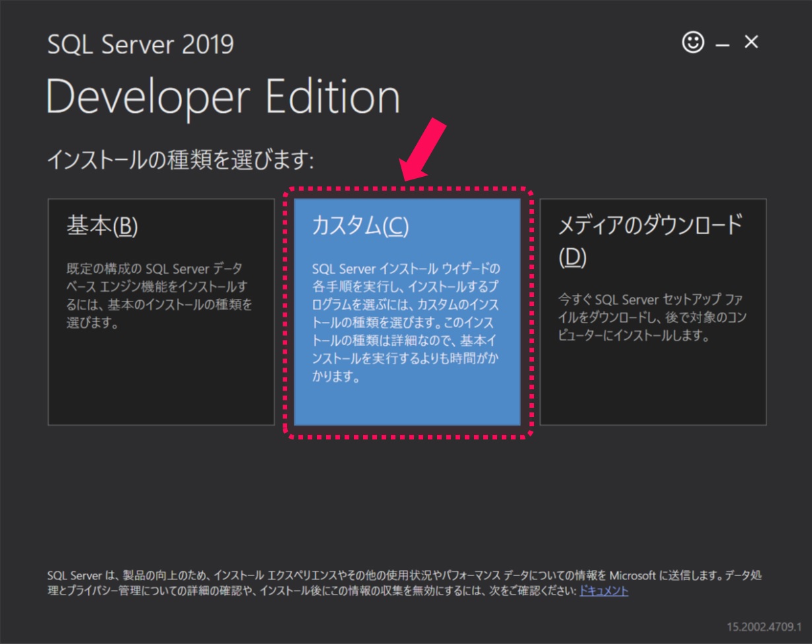Download setup media for later installation
The height and width of the screenshot is (644, 812).
(x=654, y=310)
